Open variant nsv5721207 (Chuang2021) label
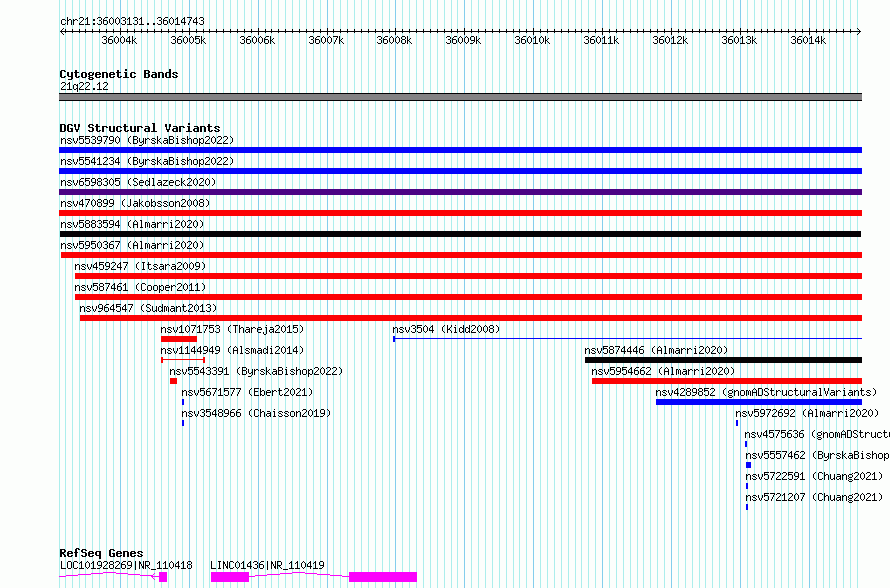 (815, 497)
